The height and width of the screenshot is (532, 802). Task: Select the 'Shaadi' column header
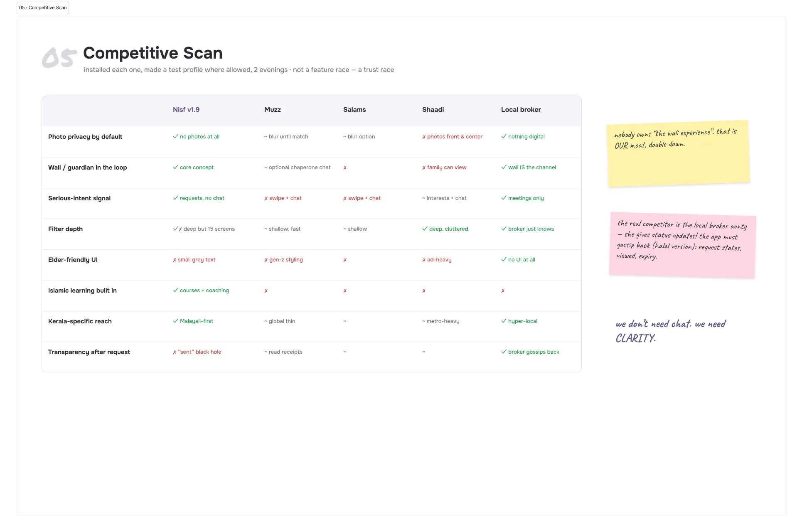(x=433, y=110)
